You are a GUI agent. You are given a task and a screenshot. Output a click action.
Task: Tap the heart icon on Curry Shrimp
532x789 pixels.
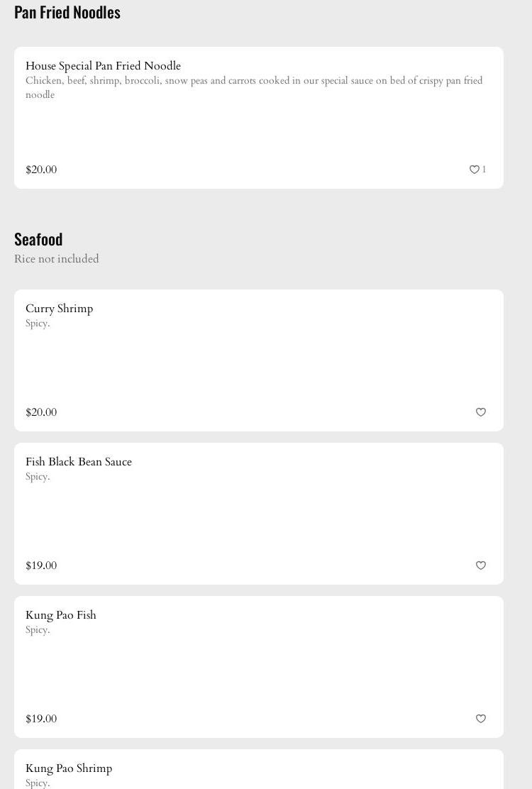(x=481, y=412)
